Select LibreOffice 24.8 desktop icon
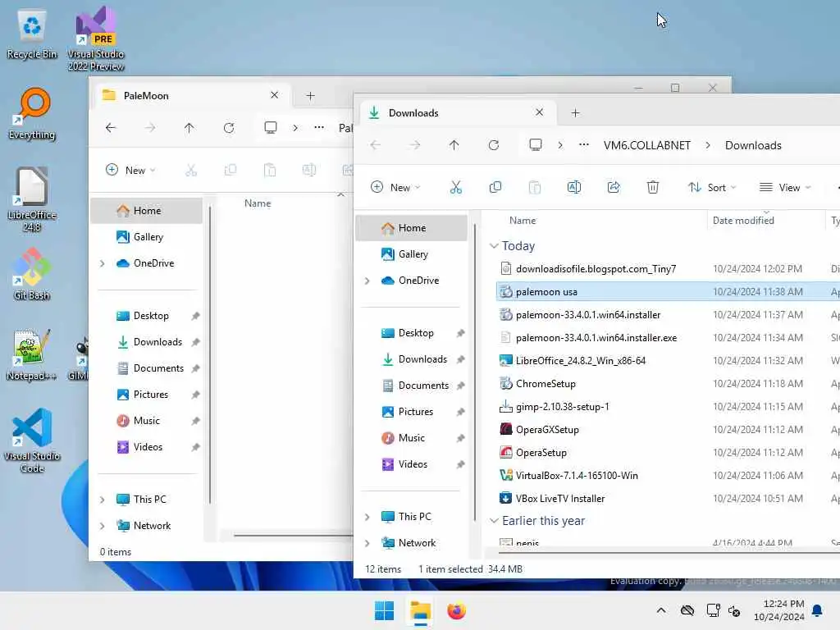Screen dimensions: 840x630 (32, 199)
